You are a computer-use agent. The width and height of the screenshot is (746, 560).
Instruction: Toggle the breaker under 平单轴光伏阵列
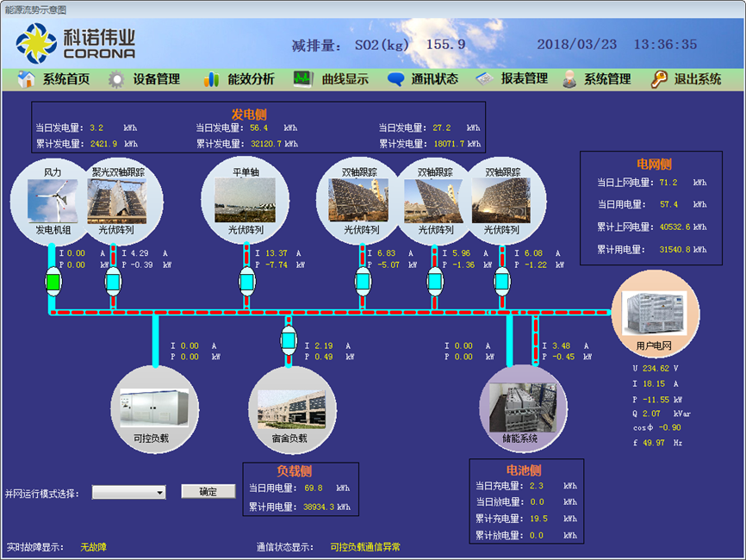(246, 282)
